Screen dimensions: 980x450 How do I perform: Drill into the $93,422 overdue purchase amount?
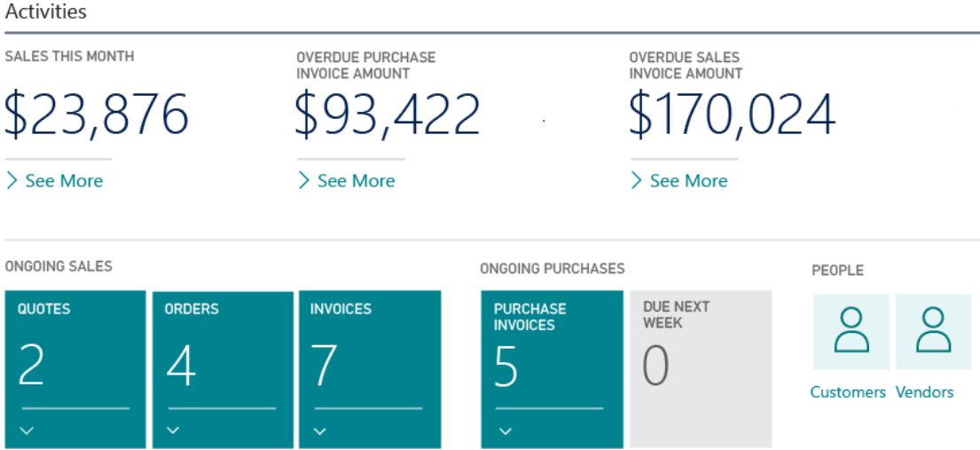388,115
